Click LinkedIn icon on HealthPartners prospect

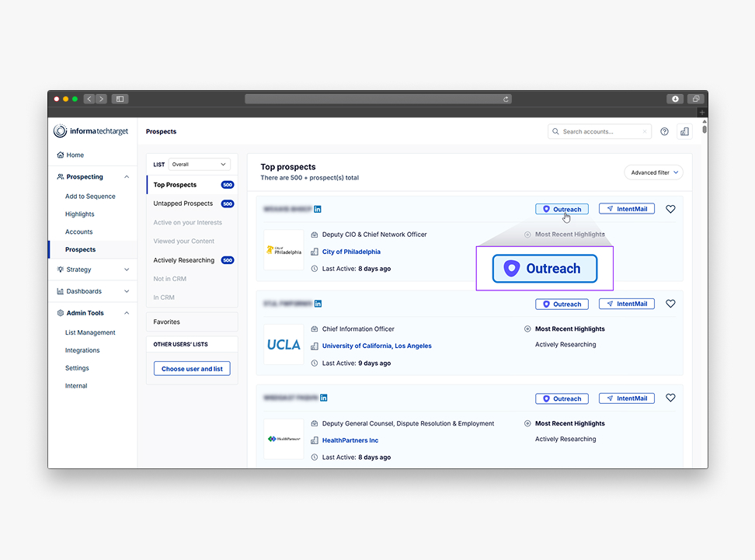pyautogui.click(x=324, y=398)
